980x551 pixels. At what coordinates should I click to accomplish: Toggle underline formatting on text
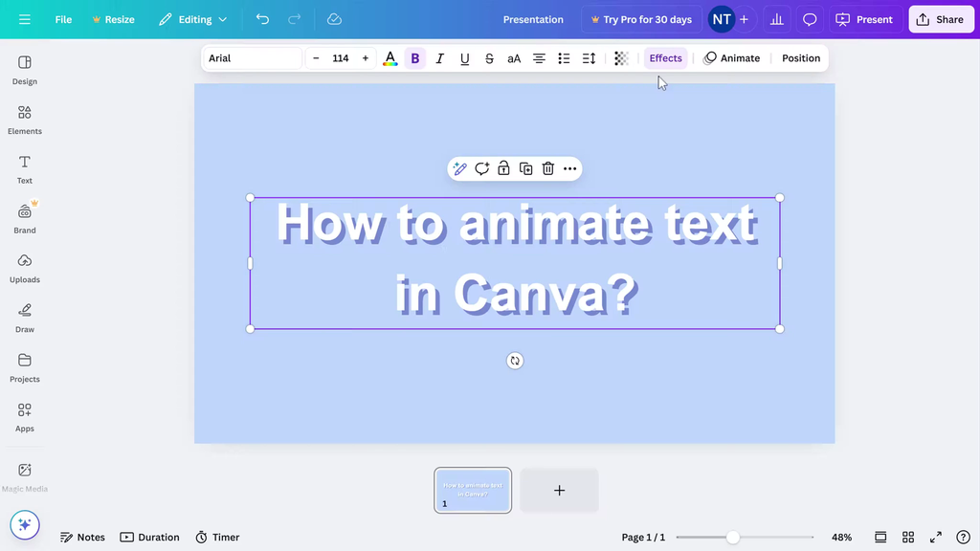coord(465,58)
